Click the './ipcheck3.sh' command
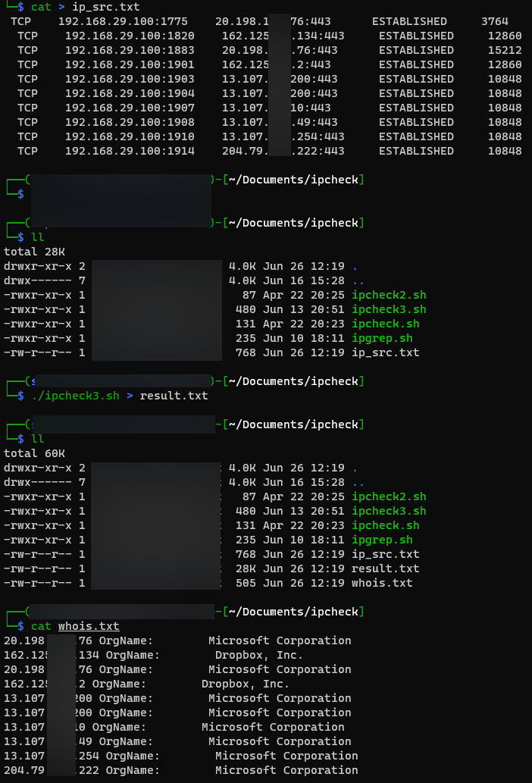The image size is (532, 783). (75, 396)
